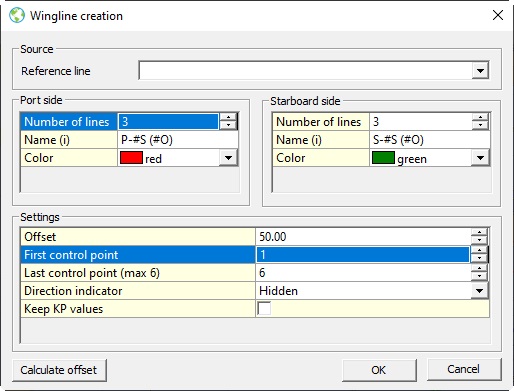Viewport: 514px width, 391px height.
Task: Decrease Starboard side number of lines
Action: coord(480,125)
